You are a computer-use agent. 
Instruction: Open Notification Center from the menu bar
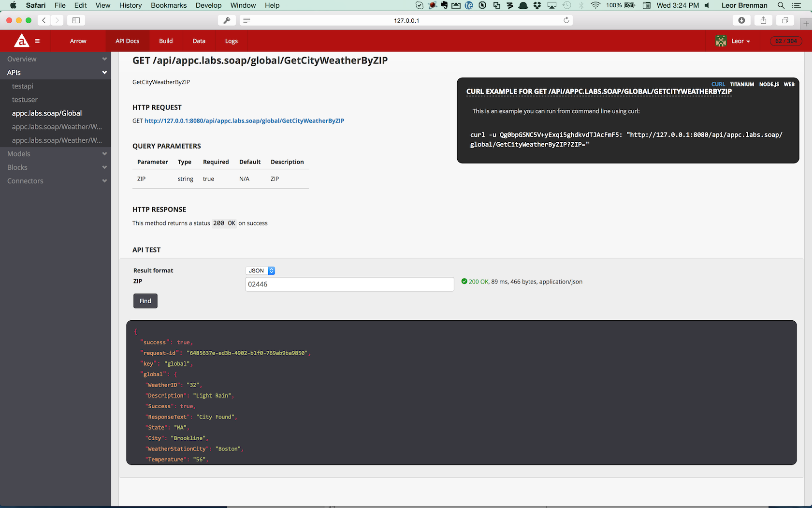click(x=797, y=5)
